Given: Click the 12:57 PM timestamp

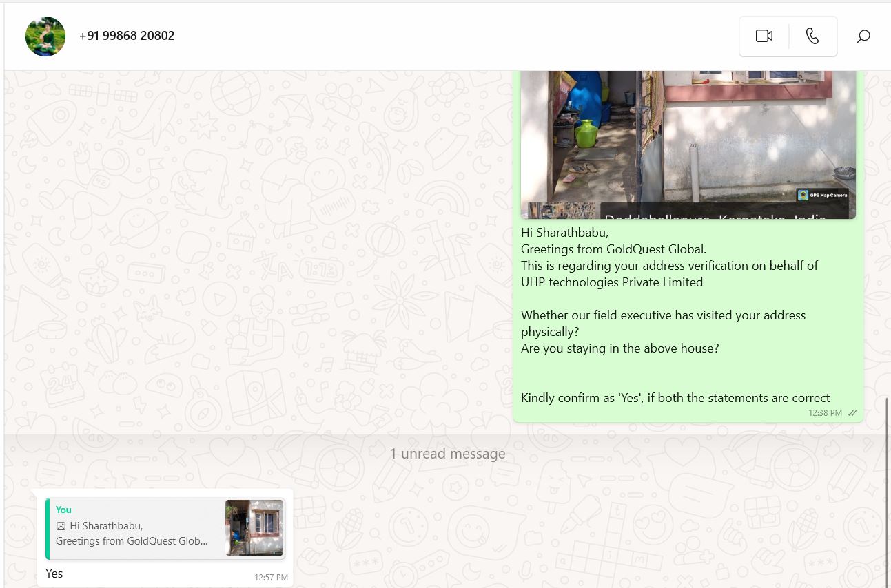Looking at the screenshot, I should point(271,578).
